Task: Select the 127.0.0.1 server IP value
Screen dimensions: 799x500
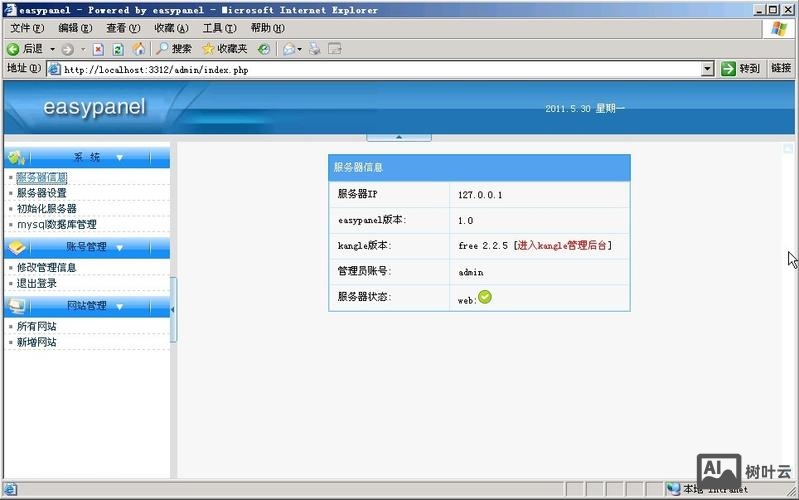Action: (x=480, y=195)
